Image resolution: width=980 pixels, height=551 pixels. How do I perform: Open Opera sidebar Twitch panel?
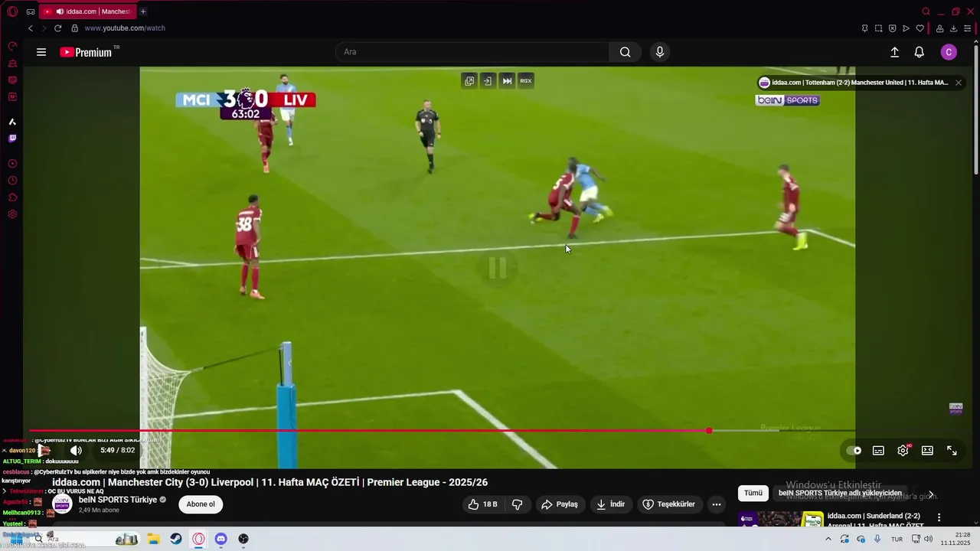[x=12, y=139]
